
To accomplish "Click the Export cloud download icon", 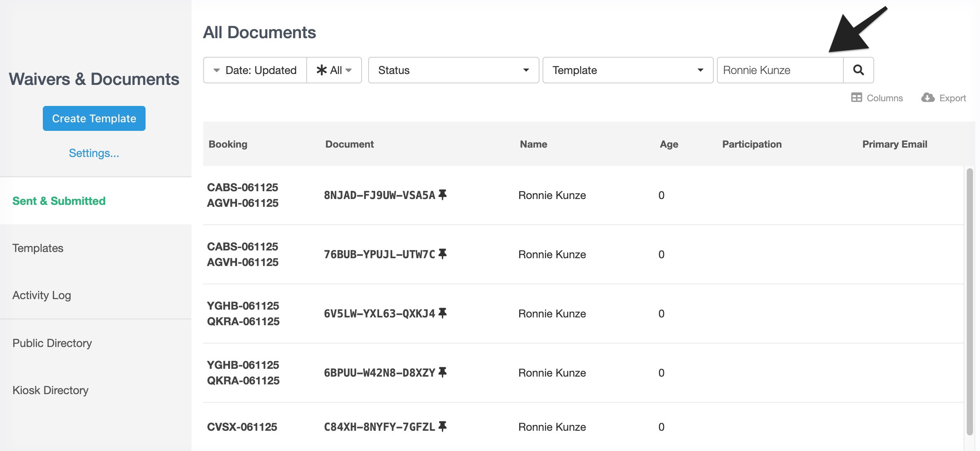I will pos(928,97).
